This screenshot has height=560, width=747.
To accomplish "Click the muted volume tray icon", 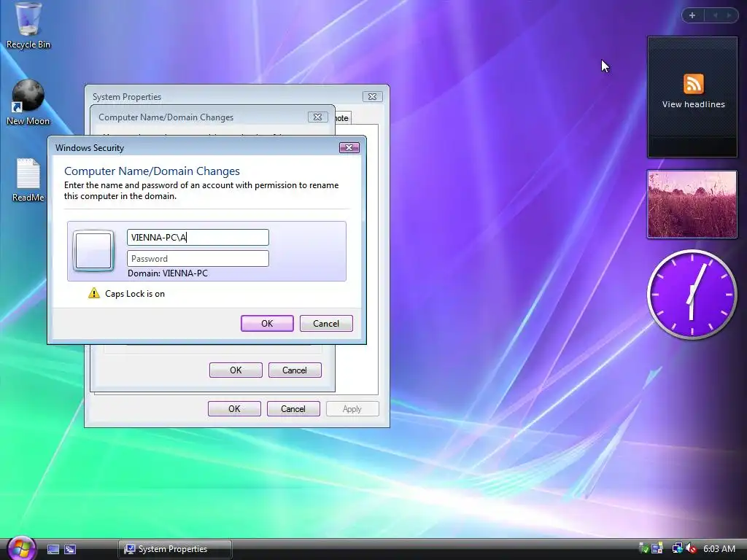I will (690, 548).
